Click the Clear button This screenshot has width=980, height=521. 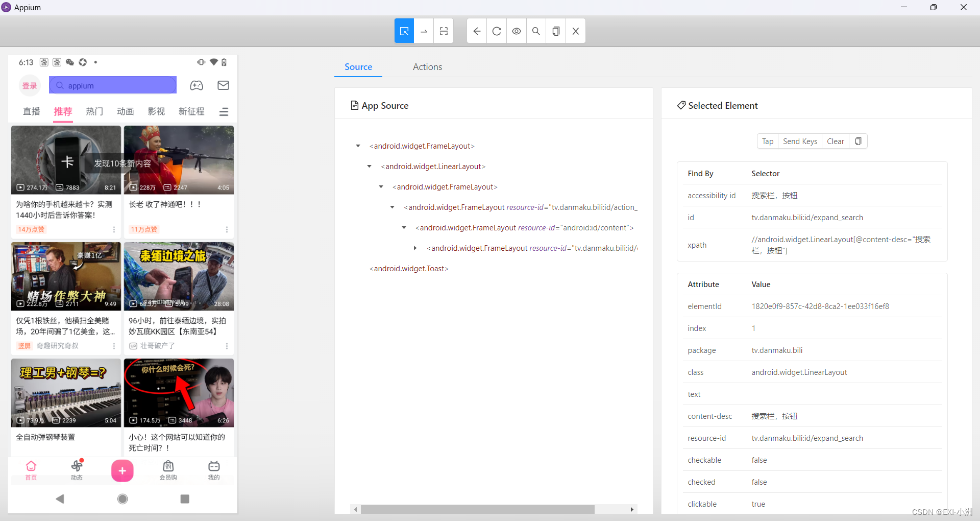click(x=836, y=141)
